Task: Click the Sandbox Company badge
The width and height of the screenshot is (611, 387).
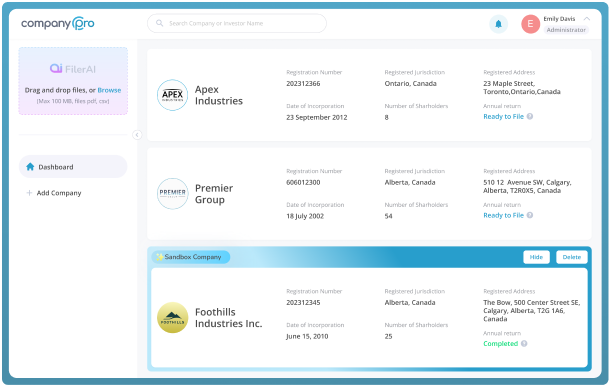Action: (191, 257)
